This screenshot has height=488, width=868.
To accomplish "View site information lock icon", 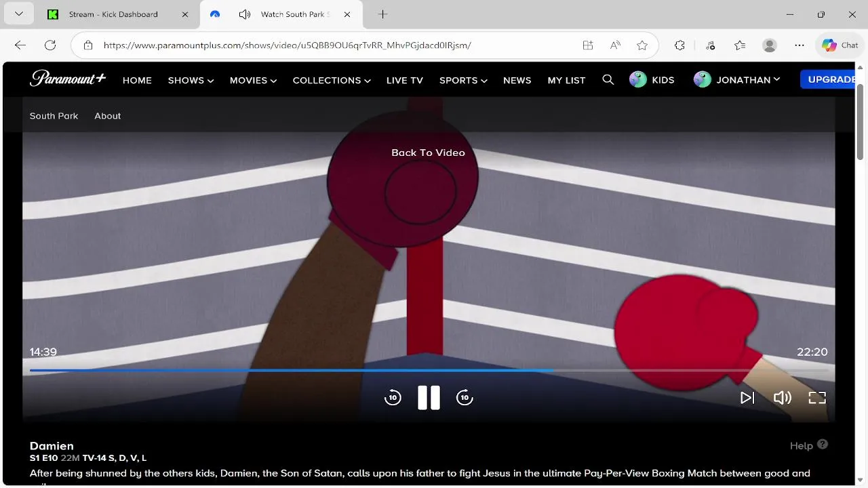I will [88, 45].
